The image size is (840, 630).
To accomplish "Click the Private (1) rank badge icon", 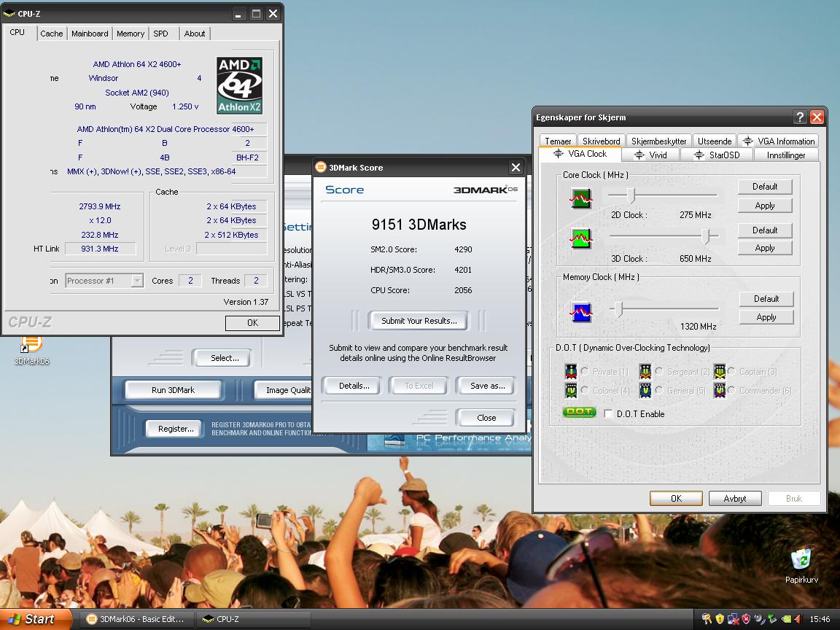I will click(x=571, y=371).
